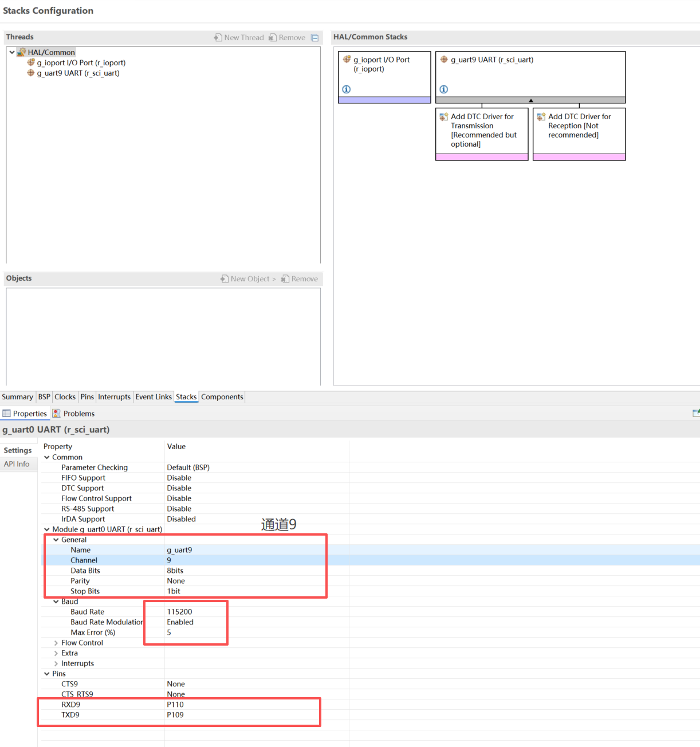Click the HAL/Common thread folder icon

coord(22,52)
